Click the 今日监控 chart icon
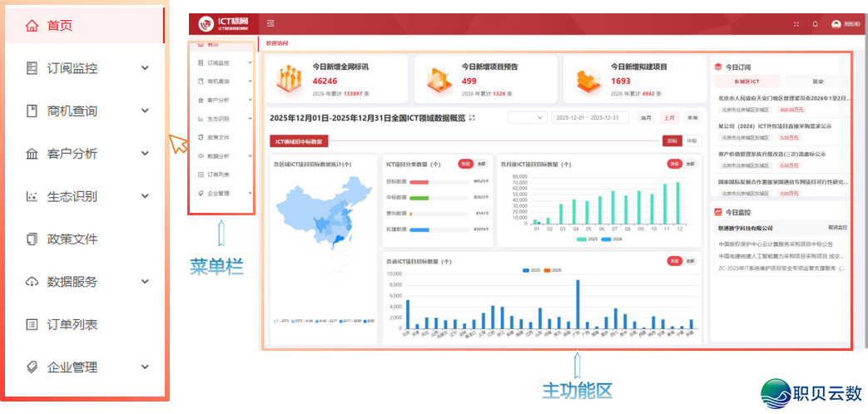Image resolution: width=868 pixels, height=414 pixels. coord(718,212)
